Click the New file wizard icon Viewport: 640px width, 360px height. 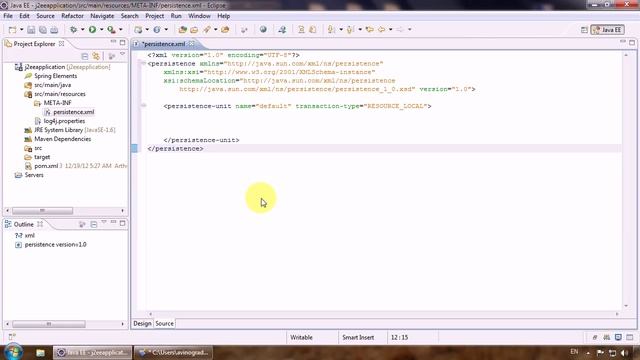tap(12, 30)
